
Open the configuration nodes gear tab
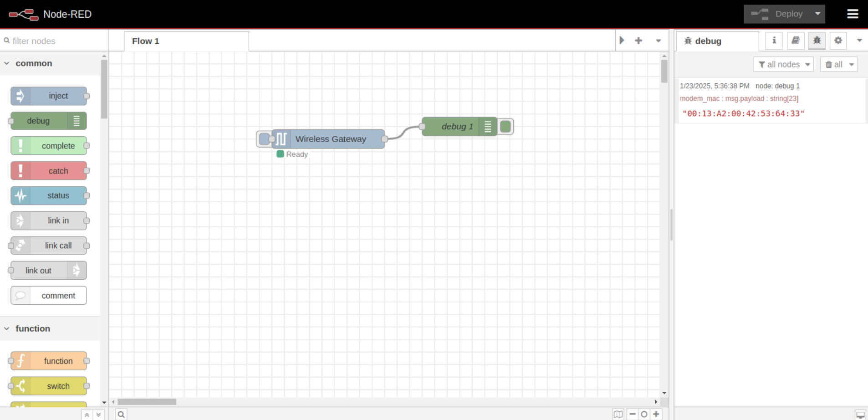838,41
